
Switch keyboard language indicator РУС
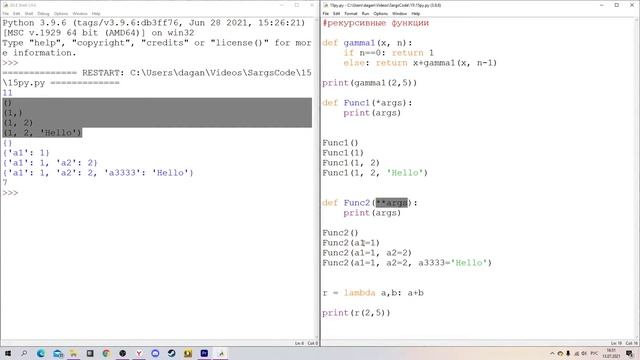point(594,353)
